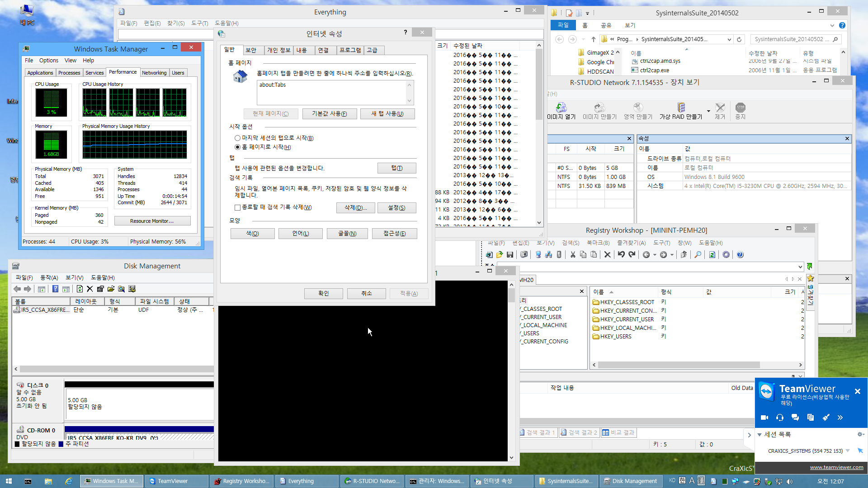
Task: Click the Windows Start button
Action: pyautogui.click(x=9, y=481)
